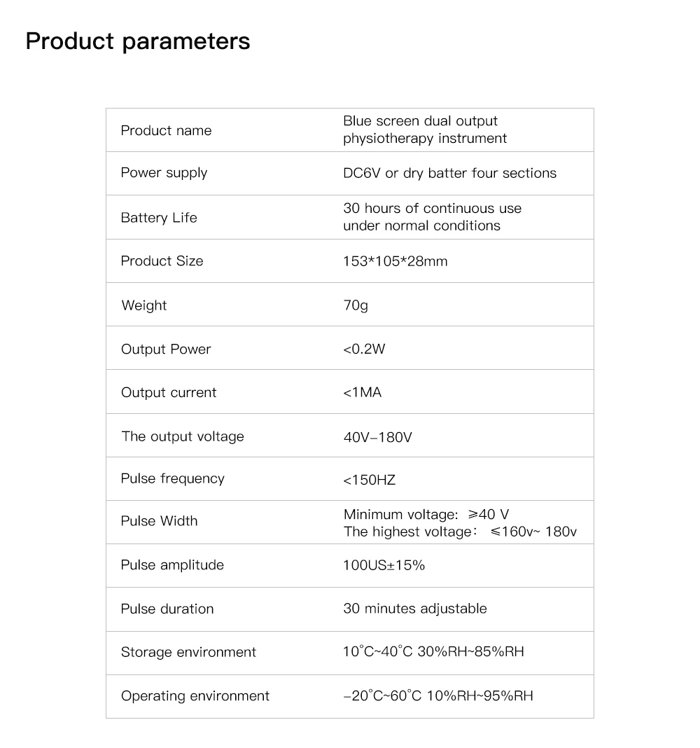Viewport: 700px width, 748px height.
Task: Select the 30 minutes adjustable text
Action: point(415,609)
